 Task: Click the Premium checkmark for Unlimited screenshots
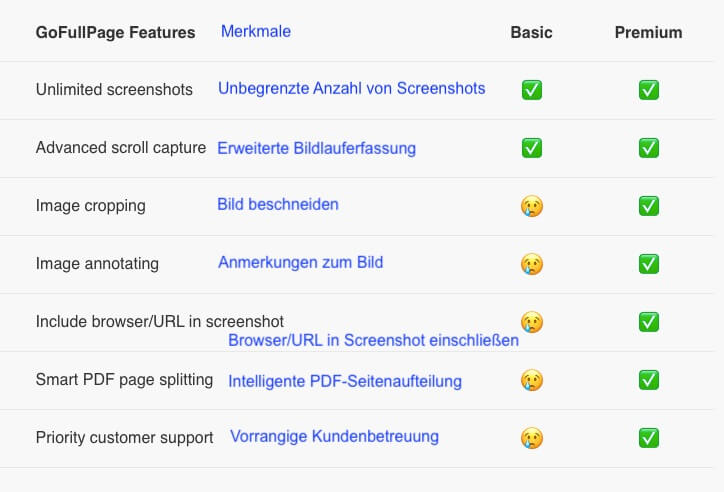(x=649, y=90)
